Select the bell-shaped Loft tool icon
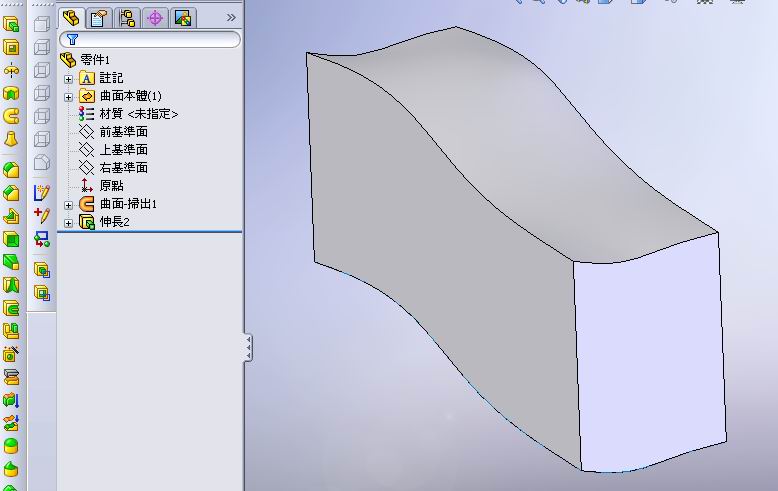Image resolution: width=778 pixels, height=491 pixels. pos(11,139)
